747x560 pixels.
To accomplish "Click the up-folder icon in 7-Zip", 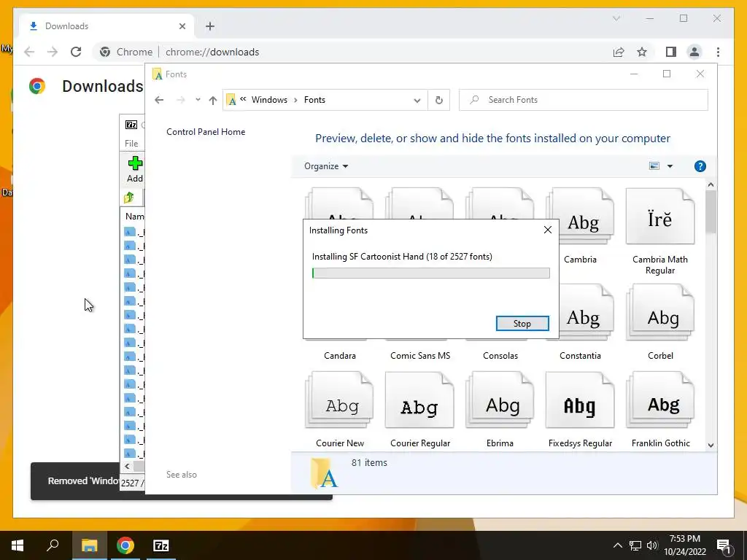I will click(128, 197).
